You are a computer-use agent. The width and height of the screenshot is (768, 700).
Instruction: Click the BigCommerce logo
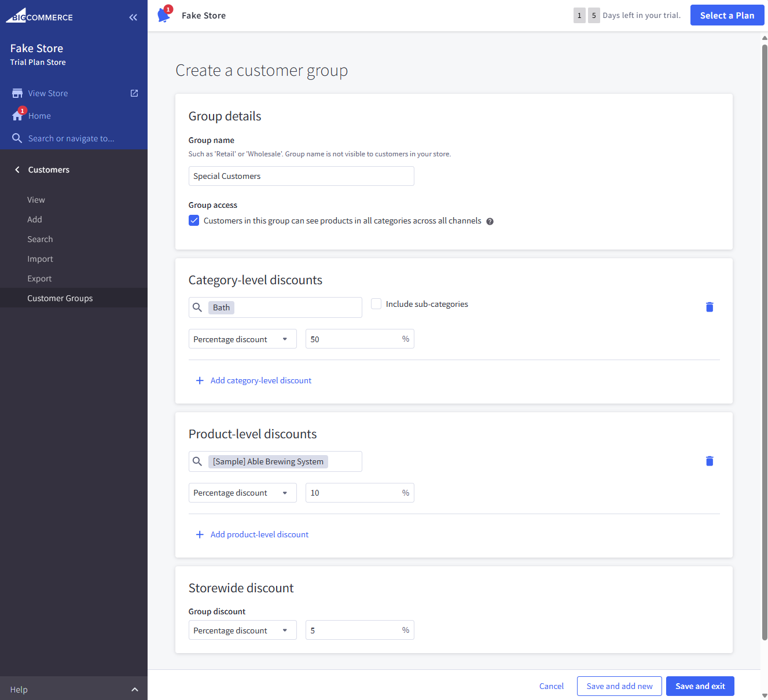39,16
